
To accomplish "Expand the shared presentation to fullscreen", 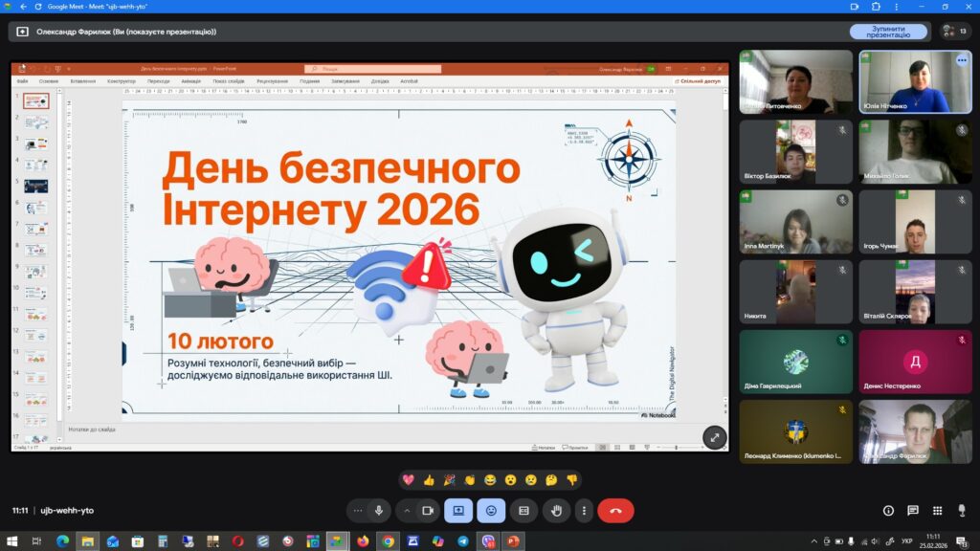I will click(714, 437).
